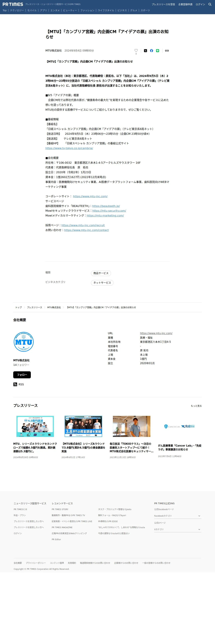Image resolution: width=215 pixels, height=644 pixels.
Task: Open the mtu-inc.com/contact link
Action: [x=86, y=230]
